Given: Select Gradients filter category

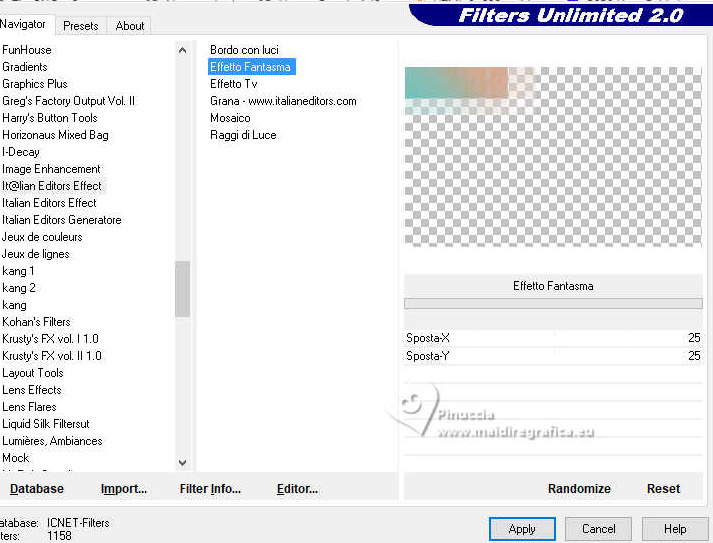Looking at the screenshot, I should tap(25, 67).
